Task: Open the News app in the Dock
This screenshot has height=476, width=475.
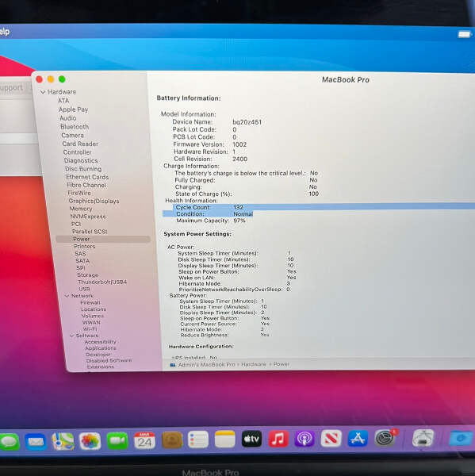Action: [x=331, y=439]
